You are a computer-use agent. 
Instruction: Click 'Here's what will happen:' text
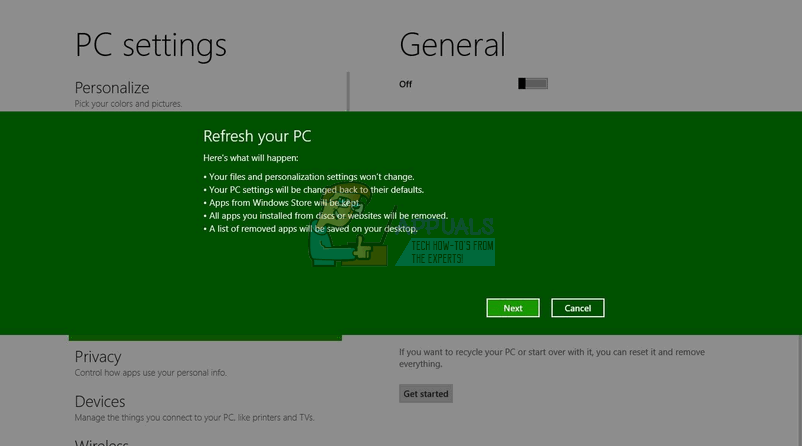pos(251,158)
